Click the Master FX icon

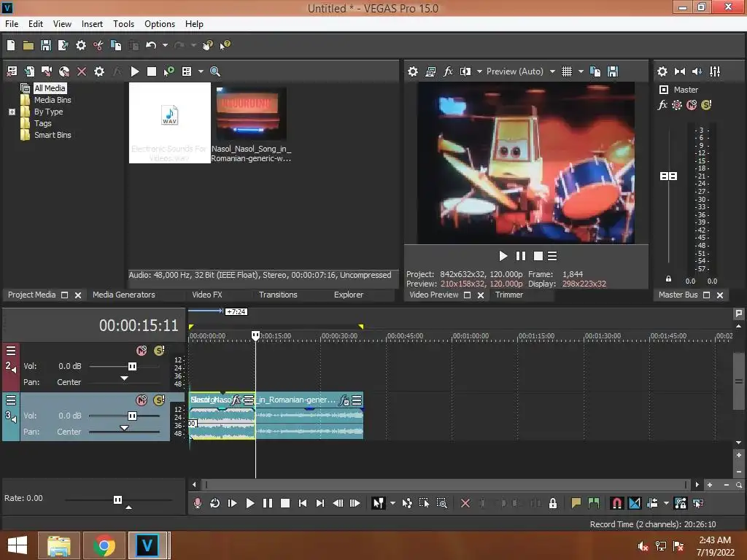pyautogui.click(x=662, y=105)
